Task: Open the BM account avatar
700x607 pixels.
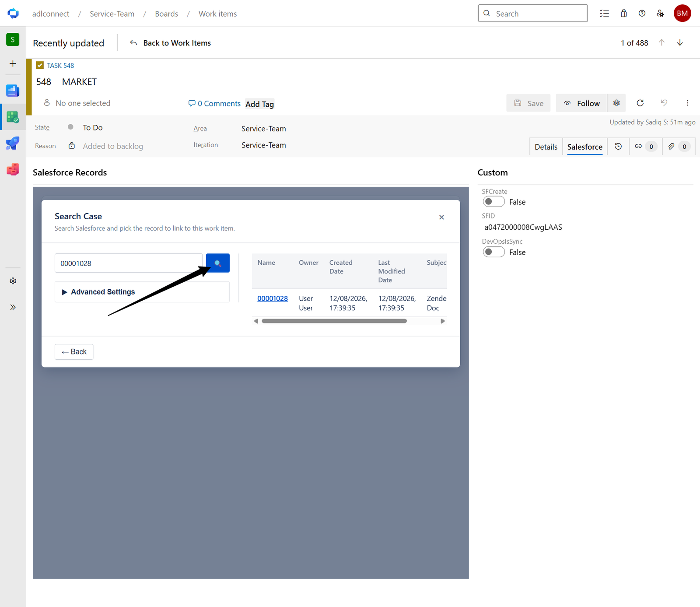Action: click(x=682, y=13)
